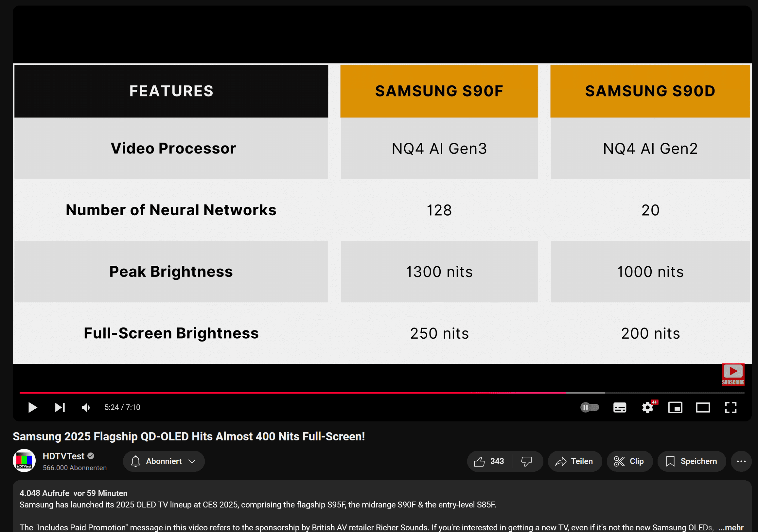Viewport: 758px width, 532px height.
Task: Skip to the next video
Action: click(x=60, y=407)
